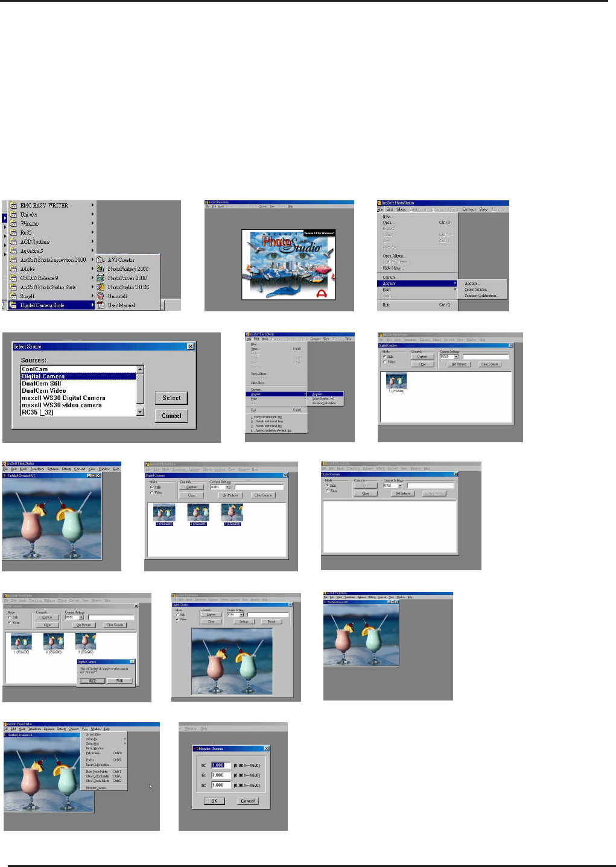Choose Monitor Gamma from the View menu
This screenshot has height=867, width=616.
[x=104, y=788]
